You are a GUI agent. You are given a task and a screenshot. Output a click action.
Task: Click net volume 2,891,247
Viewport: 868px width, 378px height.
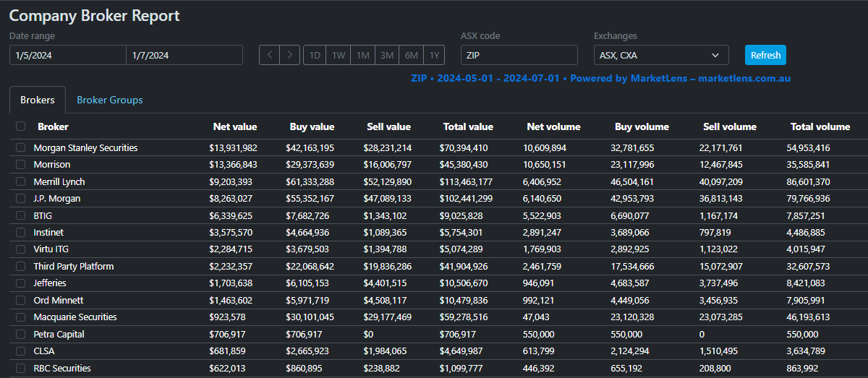(542, 233)
